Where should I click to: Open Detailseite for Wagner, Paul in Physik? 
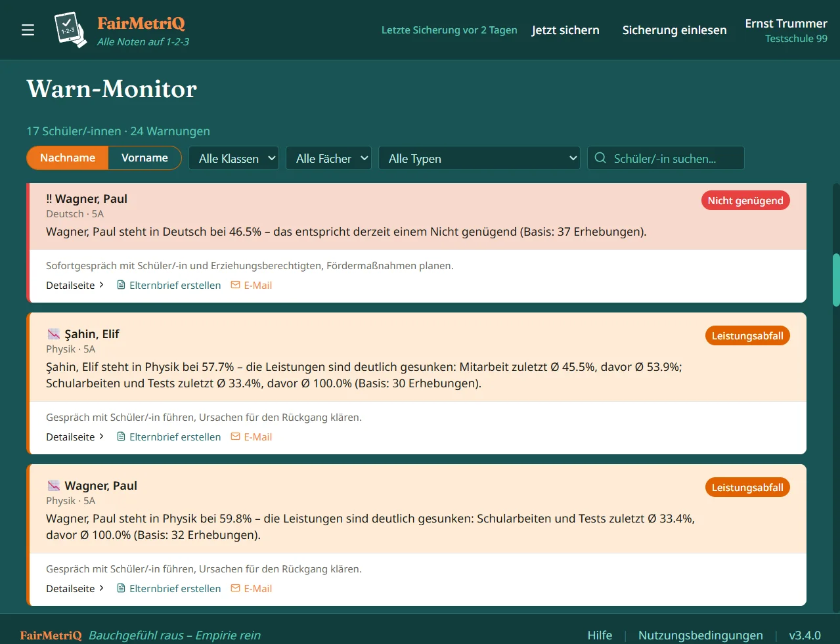pyautogui.click(x=75, y=588)
